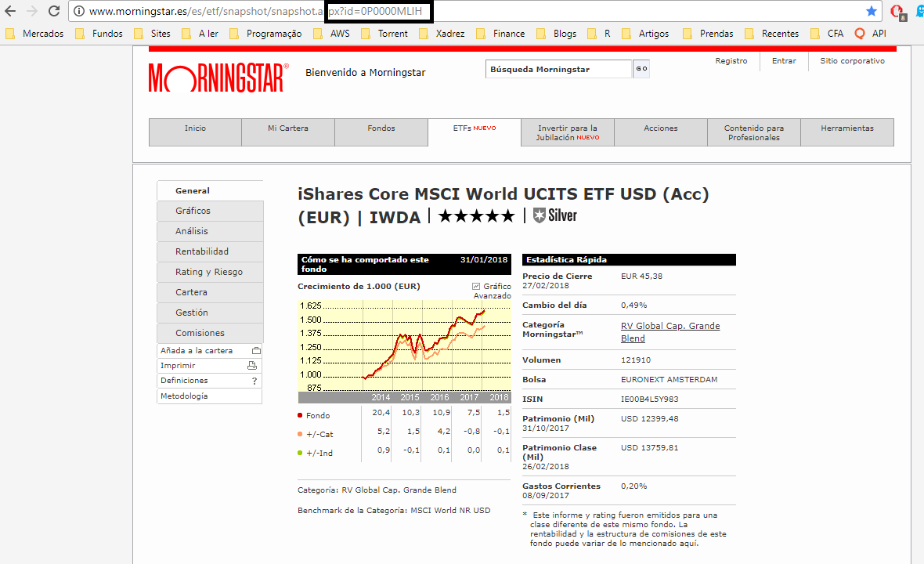Switch to the Fondos navigation tab
This screenshot has height=564, width=924.
tap(381, 128)
